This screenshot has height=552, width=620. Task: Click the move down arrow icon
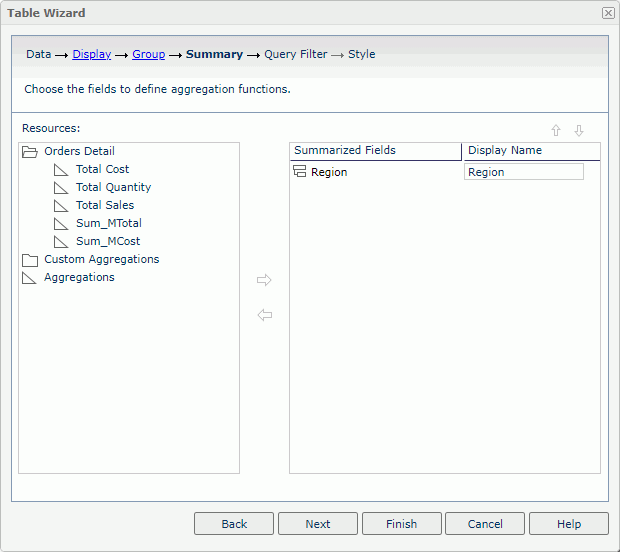(579, 130)
